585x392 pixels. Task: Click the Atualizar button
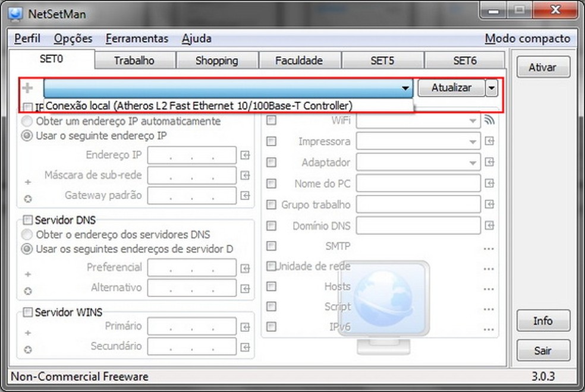pos(451,88)
